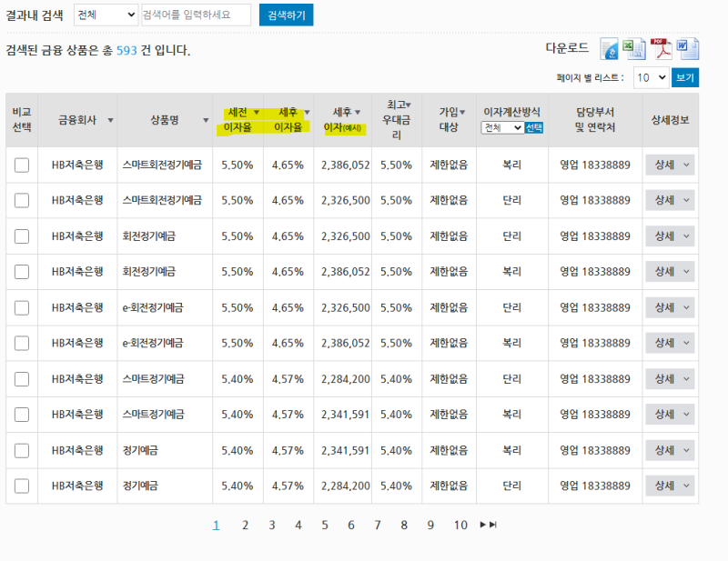This screenshot has height=561, width=728.
Task: Check compare box for 정기예금 복리 row
Action: pos(22,451)
